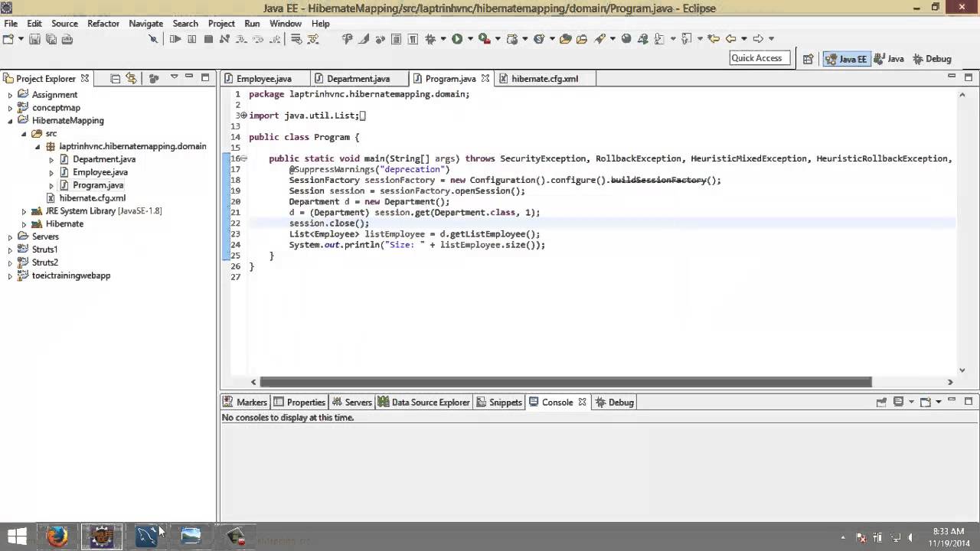Click the Open Perspective icon
This screenshot has height=551, width=980.
pyautogui.click(x=808, y=59)
